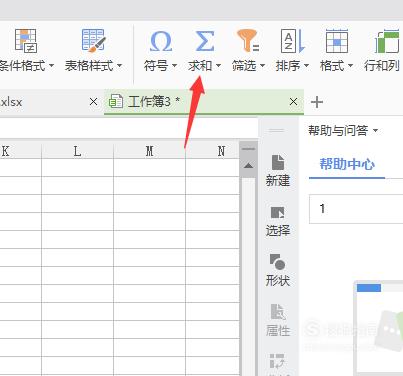Screen dimensions: 403x376
Task: Select column M header
Action: [x=149, y=151]
